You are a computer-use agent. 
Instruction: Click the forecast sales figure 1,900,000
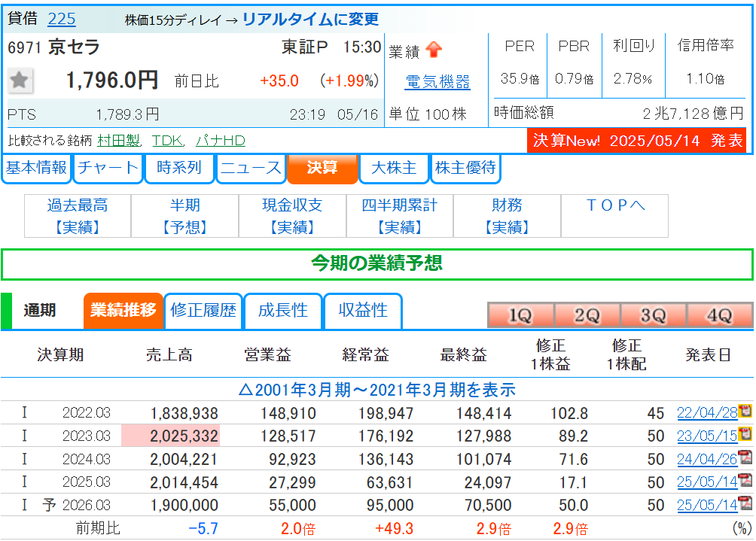click(184, 505)
